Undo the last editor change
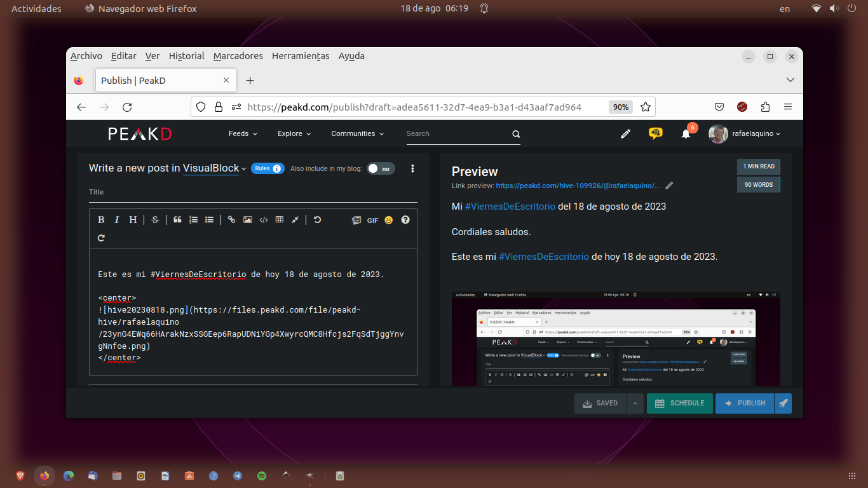 317,220
